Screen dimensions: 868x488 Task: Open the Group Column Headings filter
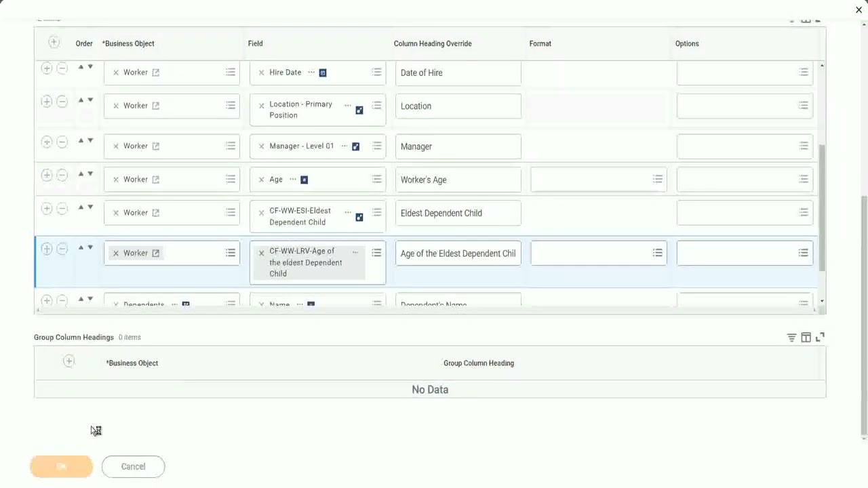coord(791,338)
